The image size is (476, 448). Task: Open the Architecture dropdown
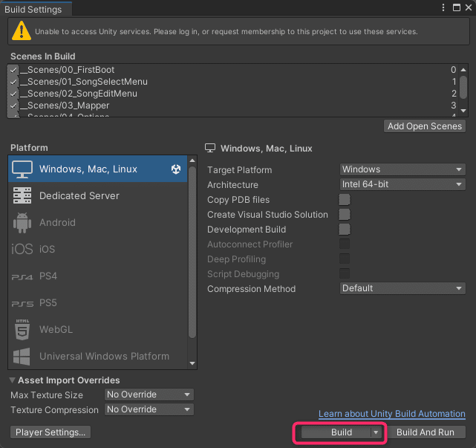point(402,184)
